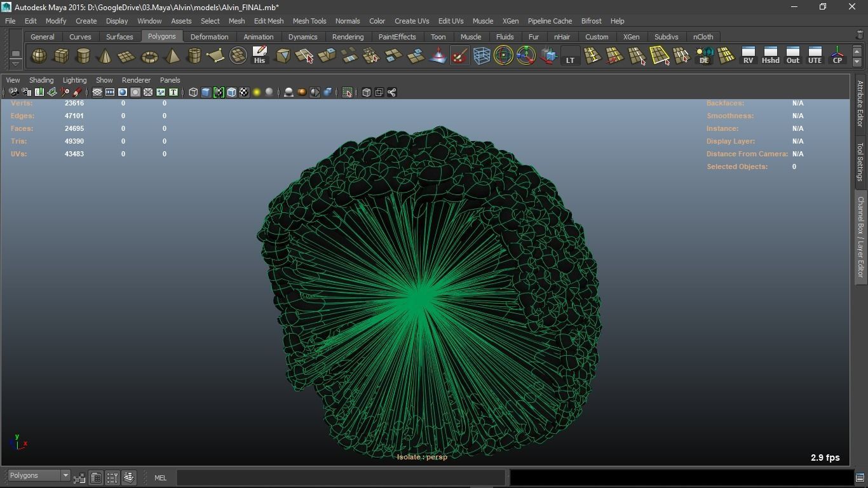The image size is (868, 488).
Task: Open the Polygons menu set dropdown
Action: [39, 476]
